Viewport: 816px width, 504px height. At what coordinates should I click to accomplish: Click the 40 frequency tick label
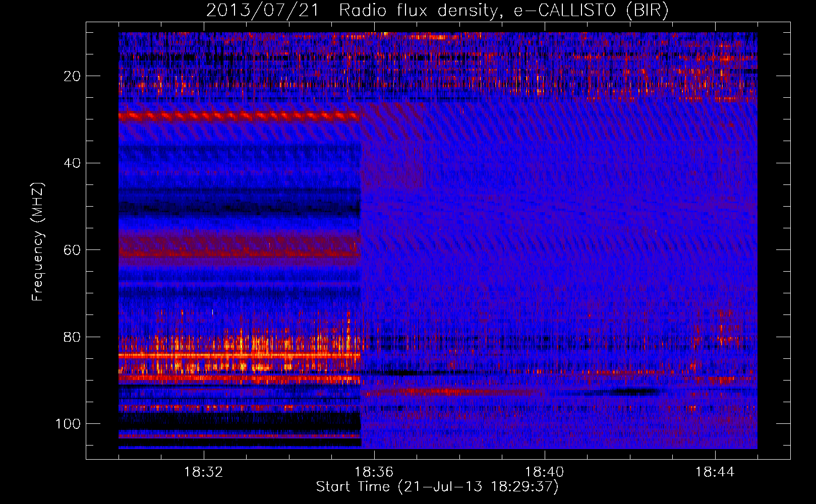(x=72, y=163)
